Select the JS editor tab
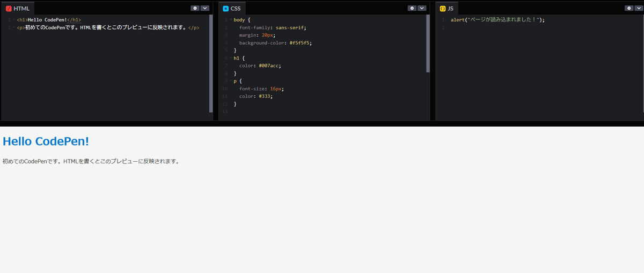The width and height of the screenshot is (644, 273). point(447,9)
